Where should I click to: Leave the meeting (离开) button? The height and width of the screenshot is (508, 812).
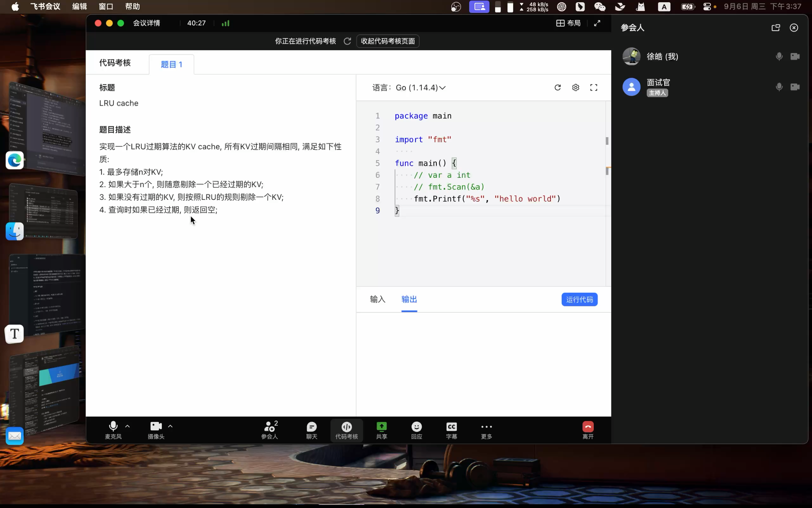(x=588, y=430)
